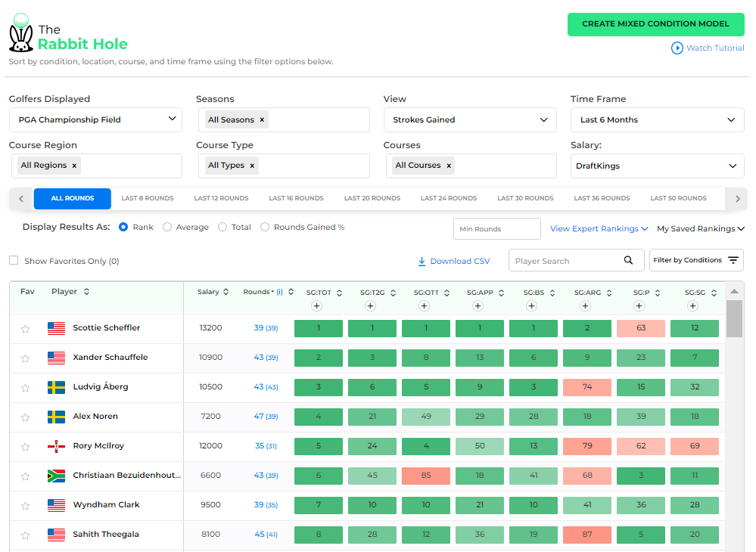The width and height of the screenshot is (756, 552).
Task: Open the Time Frame dropdown
Action: pos(658,119)
